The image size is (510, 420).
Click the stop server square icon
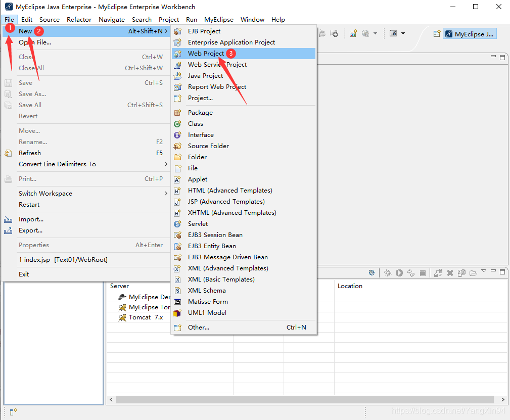[423, 273]
